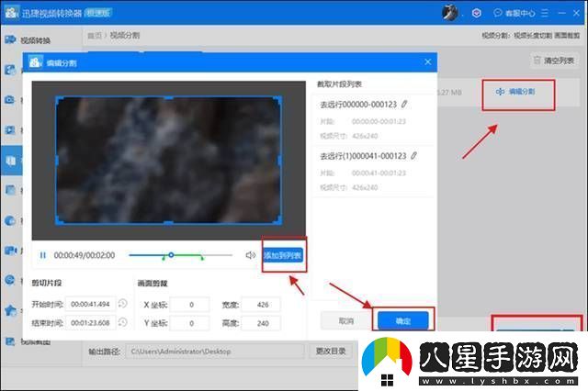The image size is (588, 391).
Task: Pause the video preview playback
Action: tap(43, 255)
